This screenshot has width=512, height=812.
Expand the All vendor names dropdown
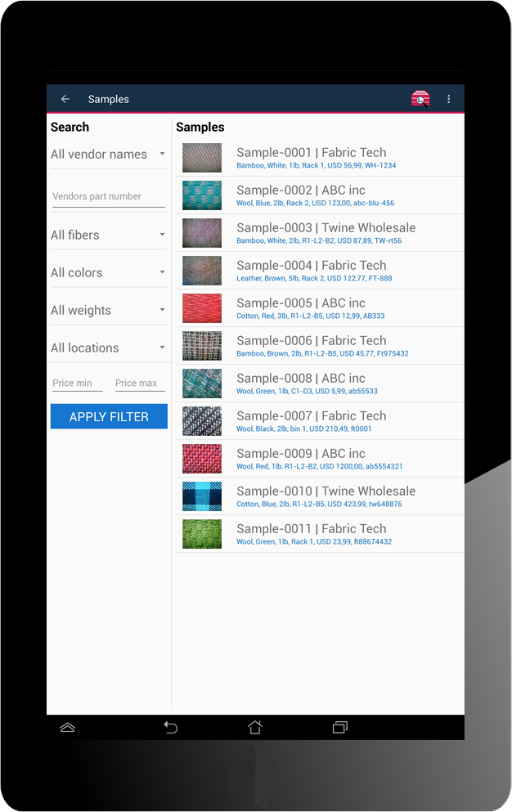[x=109, y=155]
